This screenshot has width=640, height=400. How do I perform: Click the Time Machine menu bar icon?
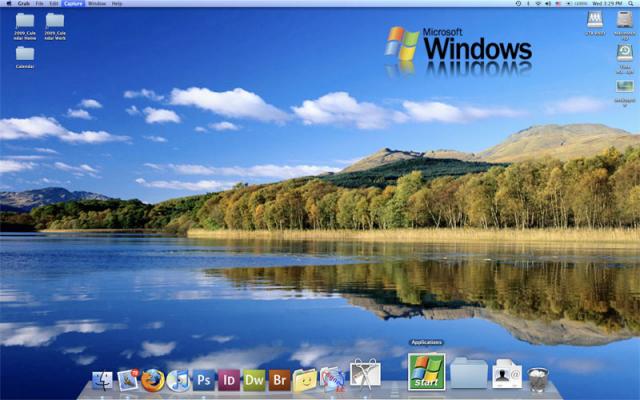click(x=518, y=3)
